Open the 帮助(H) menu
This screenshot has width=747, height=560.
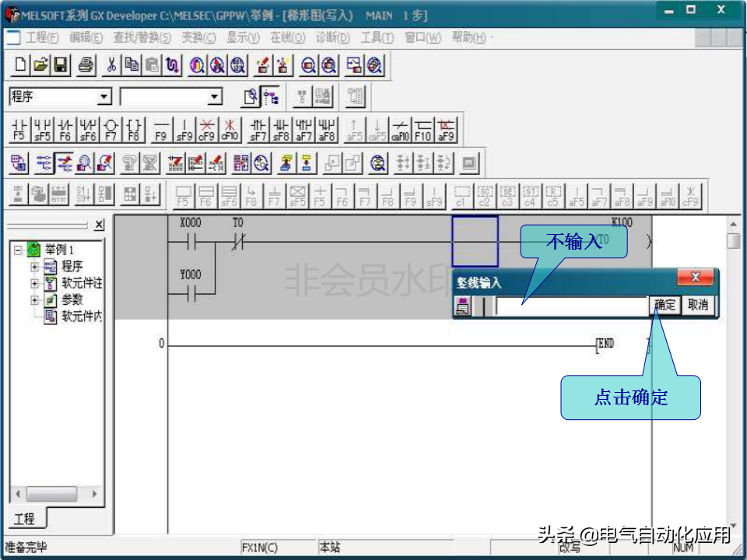point(469,37)
